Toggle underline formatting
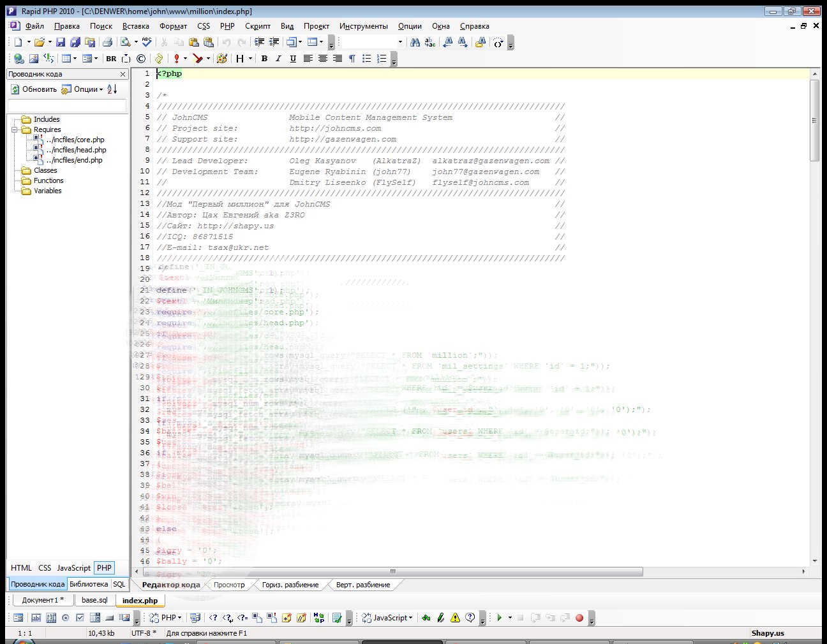The height and width of the screenshot is (644, 827). 293,59
